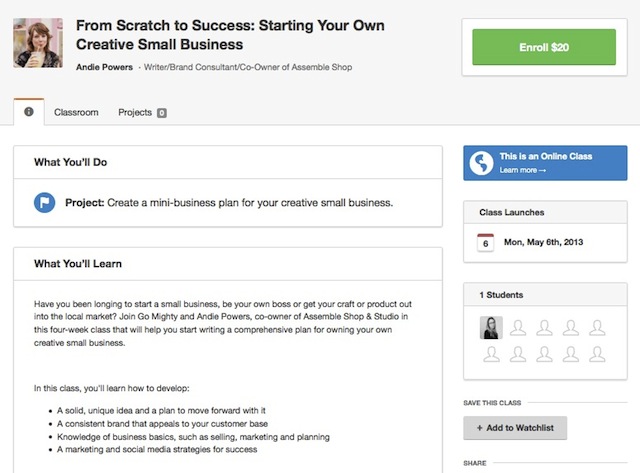Click the third top-row student placeholder

[544, 327]
